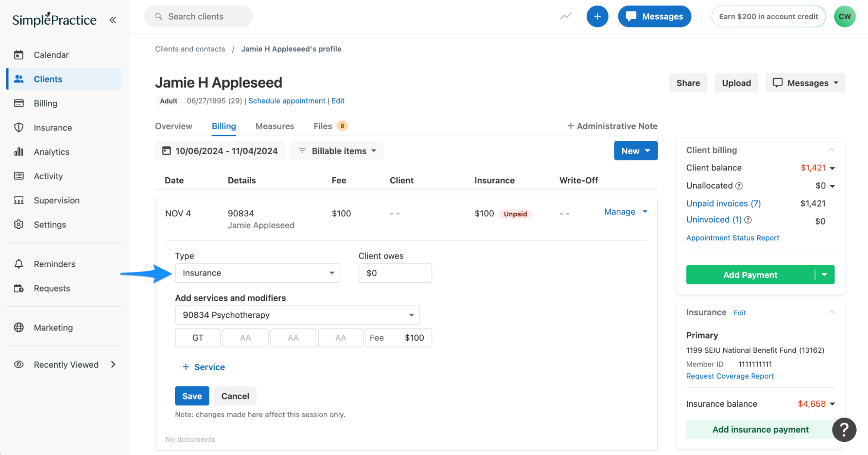Screen dimensions: 868x455
Task: Click the Share button
Action: (688, 83)
